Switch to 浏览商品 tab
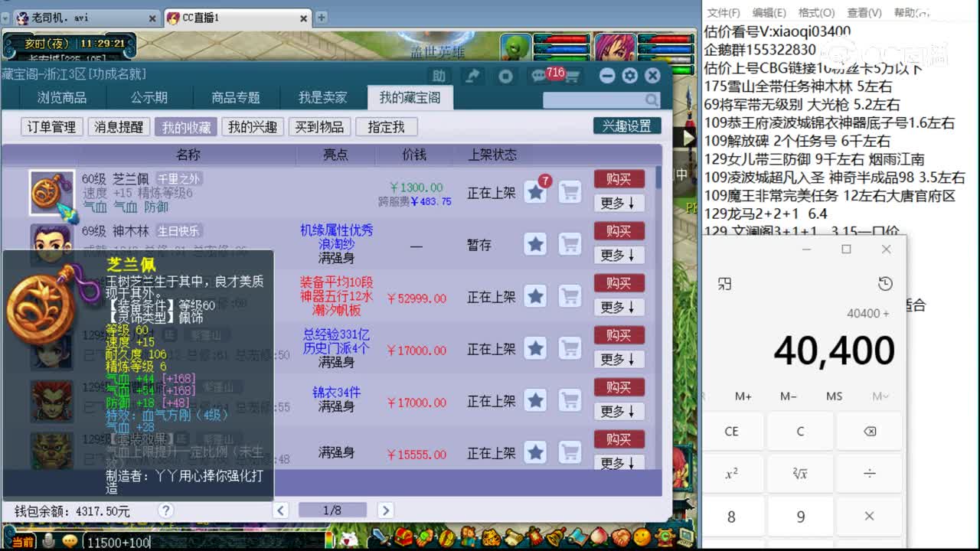The width and height of the screenshot is (980, 551). 62,97
